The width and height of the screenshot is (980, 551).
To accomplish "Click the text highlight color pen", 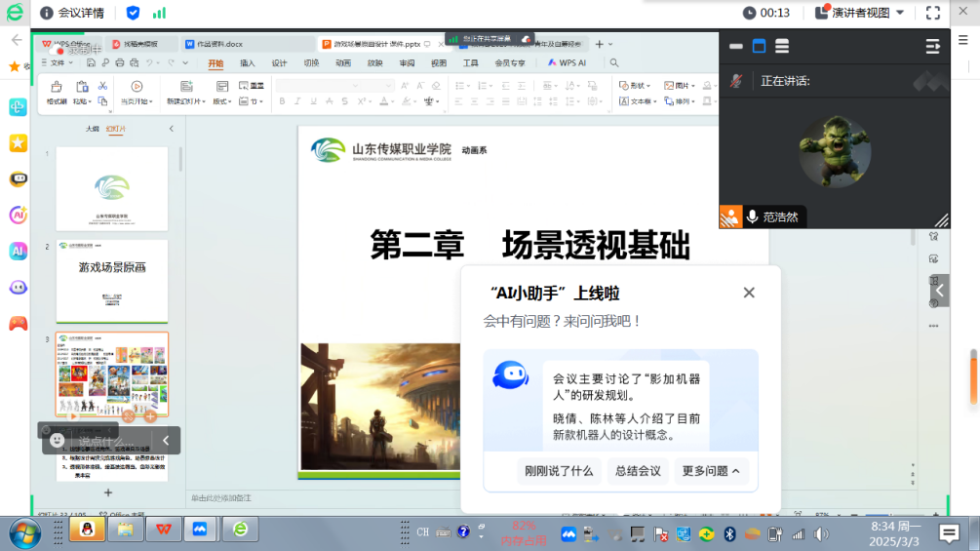I will (x=407, y=101).
